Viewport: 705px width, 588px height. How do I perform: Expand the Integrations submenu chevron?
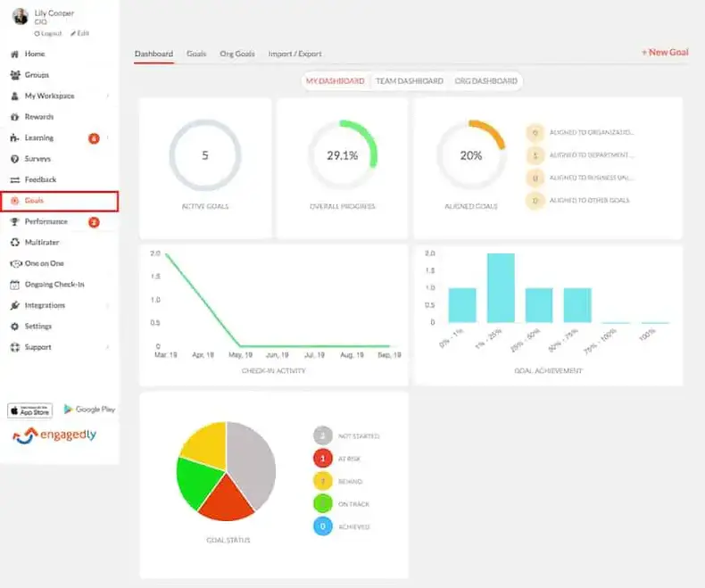108,306
